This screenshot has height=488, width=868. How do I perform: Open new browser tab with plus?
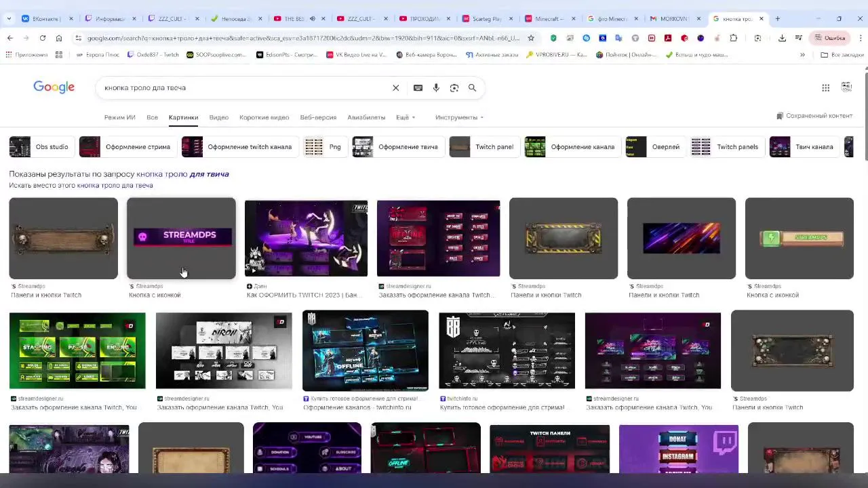click(778, 18)
